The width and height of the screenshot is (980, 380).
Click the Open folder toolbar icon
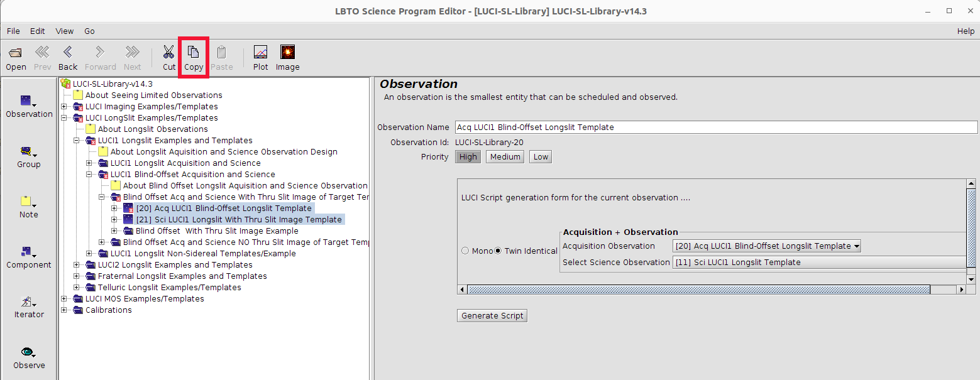[16, 53]
